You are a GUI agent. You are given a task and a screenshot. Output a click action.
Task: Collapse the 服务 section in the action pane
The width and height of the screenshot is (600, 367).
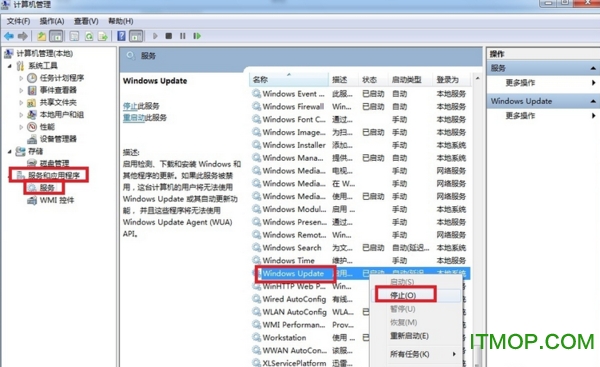tap(593, 68)
